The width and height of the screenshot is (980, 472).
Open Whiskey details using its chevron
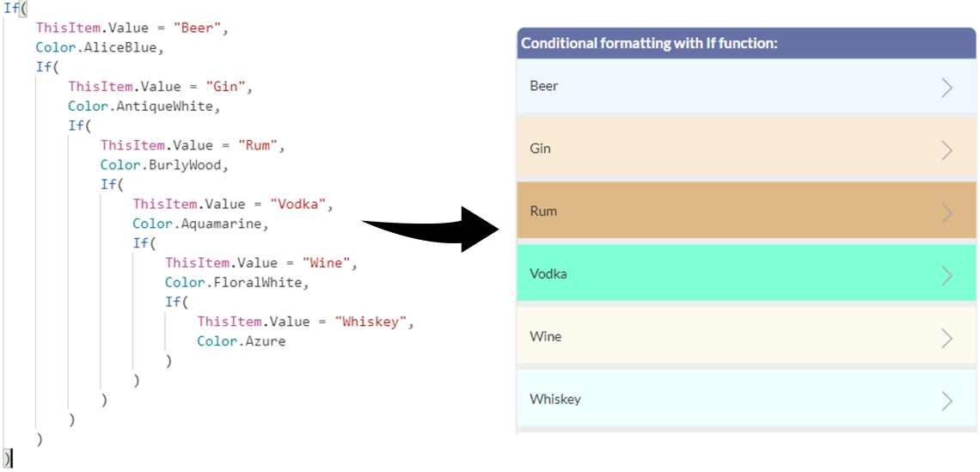946,401
